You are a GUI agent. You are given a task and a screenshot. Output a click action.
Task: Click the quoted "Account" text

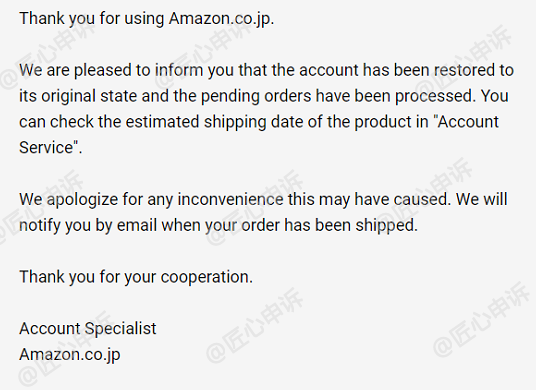point(466,122)
